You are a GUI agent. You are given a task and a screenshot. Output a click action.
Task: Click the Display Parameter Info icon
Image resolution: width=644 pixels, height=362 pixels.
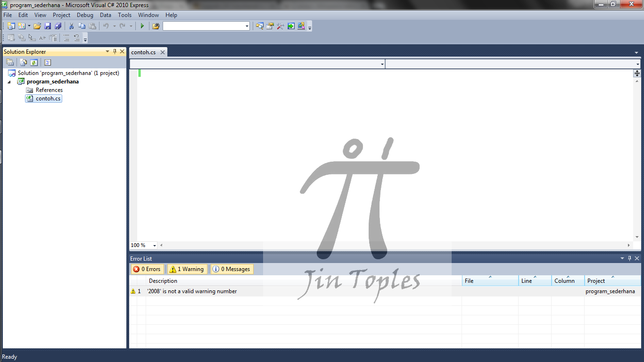click(x=21, y=38)
